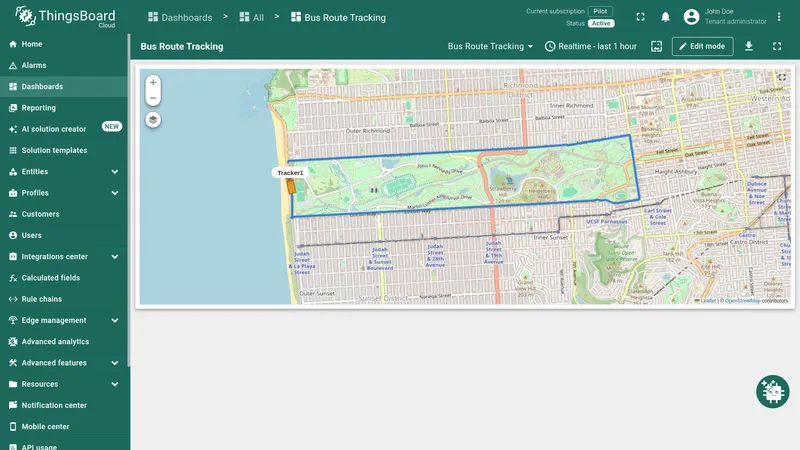The width and height of the screenshot is (800, 450).
Task: Select Dashboards in the sidebar
Action: [x=64, y=87]
